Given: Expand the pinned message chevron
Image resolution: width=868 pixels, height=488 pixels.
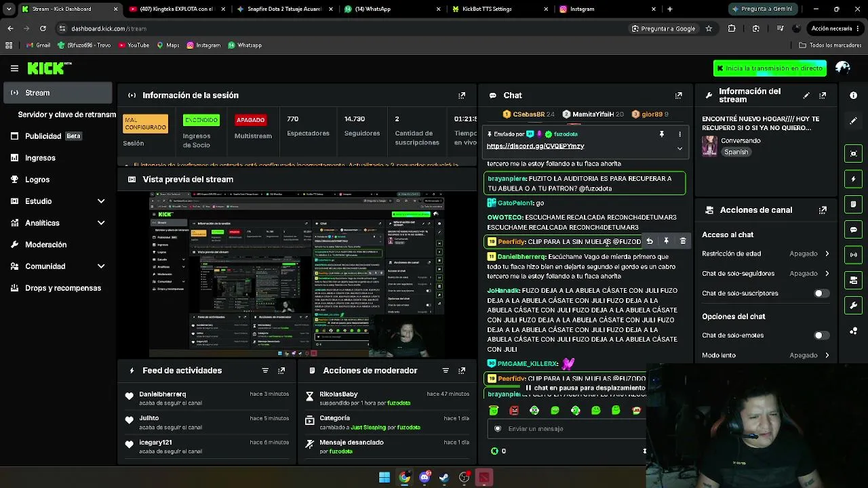Looking at the screenshot, I should (x=679, y=148).
